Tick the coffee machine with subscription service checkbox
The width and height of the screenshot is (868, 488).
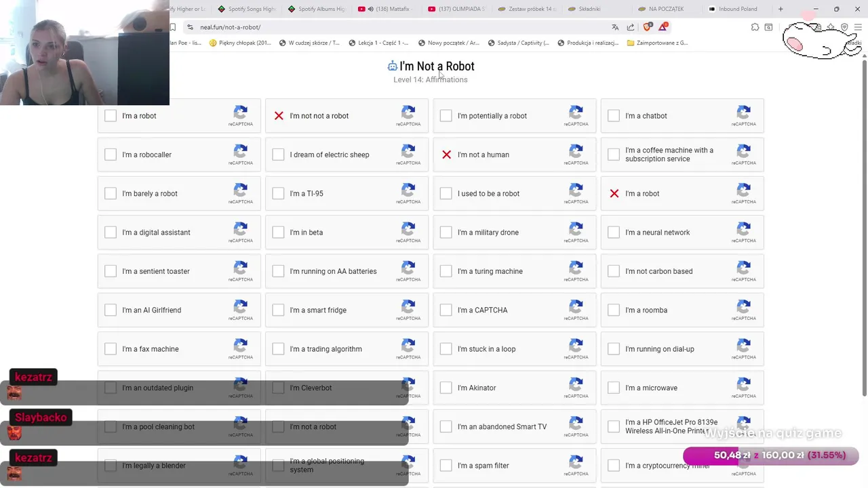[x=614, y=155]
